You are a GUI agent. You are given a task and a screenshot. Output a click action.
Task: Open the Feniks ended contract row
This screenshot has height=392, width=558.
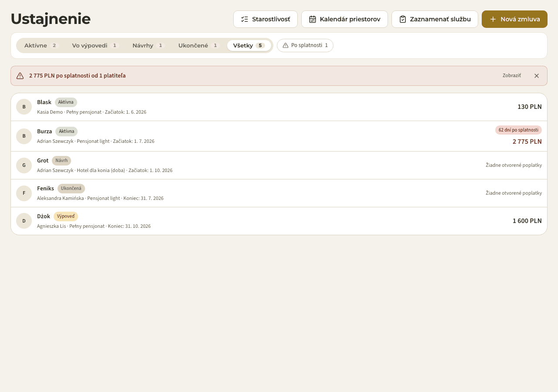(279, 193)
